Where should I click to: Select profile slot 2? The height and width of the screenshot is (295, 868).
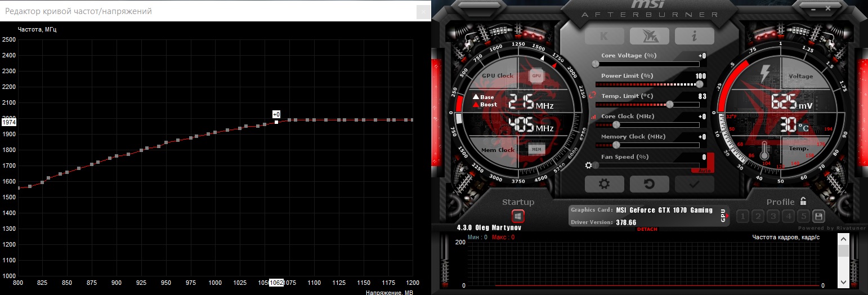click(758, 216)
